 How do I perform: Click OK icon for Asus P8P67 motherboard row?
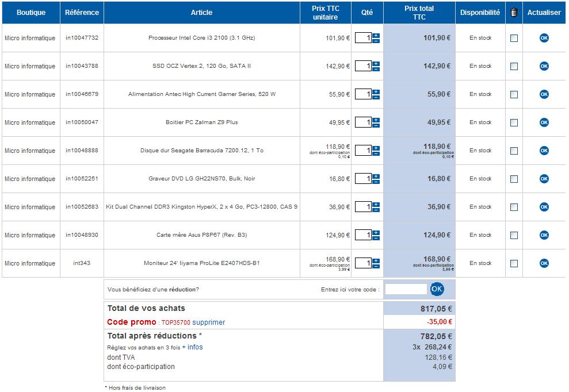tap(544, 235)
